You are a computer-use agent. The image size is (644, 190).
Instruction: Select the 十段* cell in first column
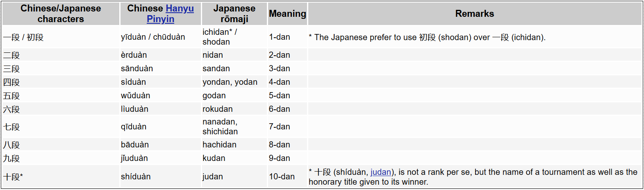click(x=13, y=177)
